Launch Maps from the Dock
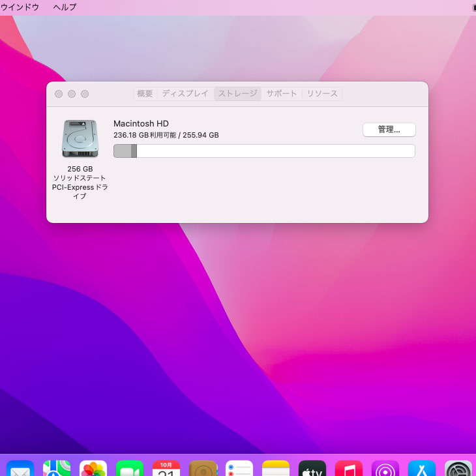Image resolution: width=476 pixels, height=476 pixels. point(57,468)
